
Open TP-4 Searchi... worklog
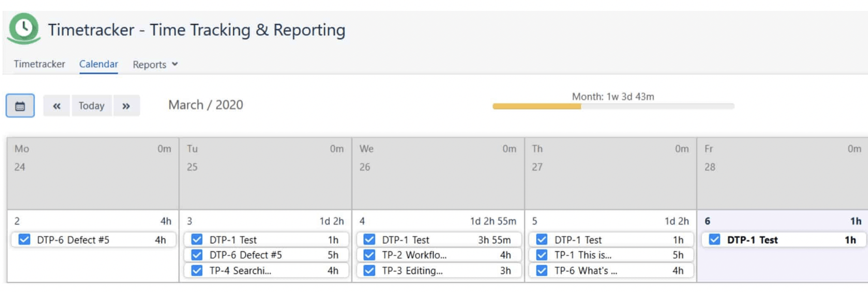[x=266, y=271]
